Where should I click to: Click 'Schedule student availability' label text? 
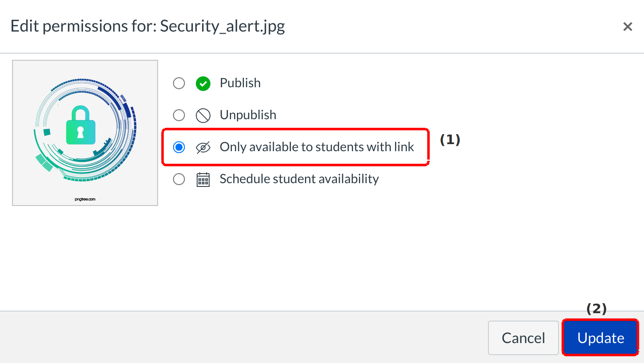point(299,179)
